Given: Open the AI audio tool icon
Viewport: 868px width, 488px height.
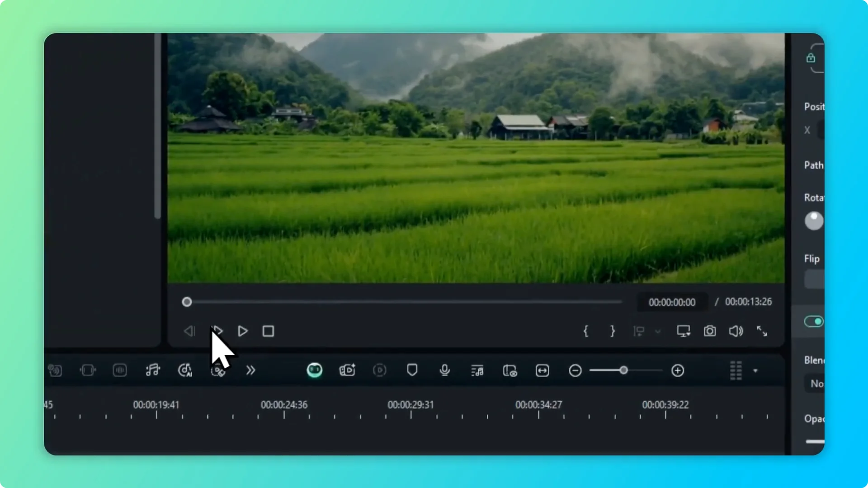Looking at the screenshot, I should tap(185, 371).
